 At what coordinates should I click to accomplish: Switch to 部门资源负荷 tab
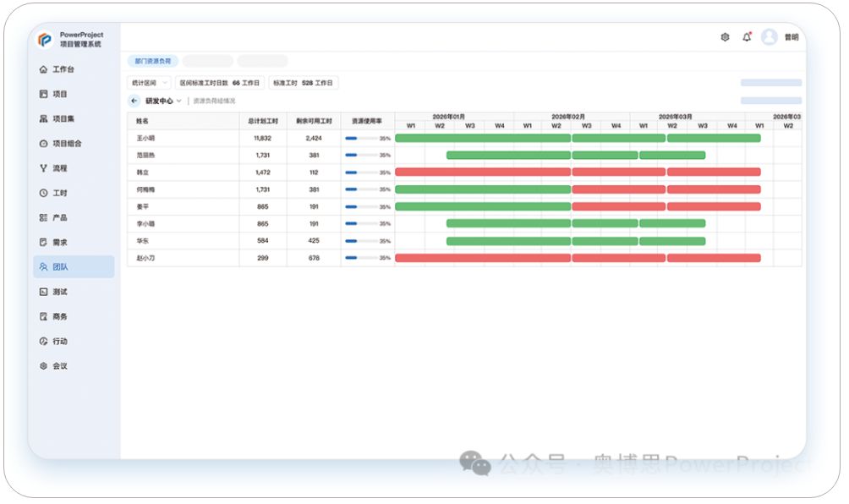[x=153, y=61]
